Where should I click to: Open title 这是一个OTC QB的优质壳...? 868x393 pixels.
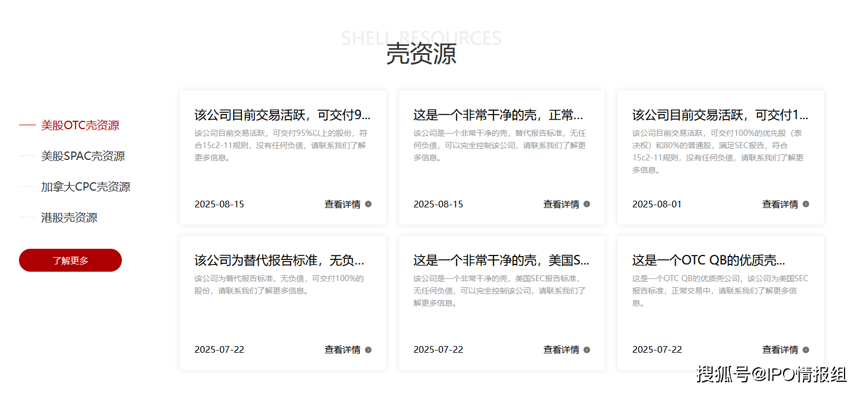[708, 261]
